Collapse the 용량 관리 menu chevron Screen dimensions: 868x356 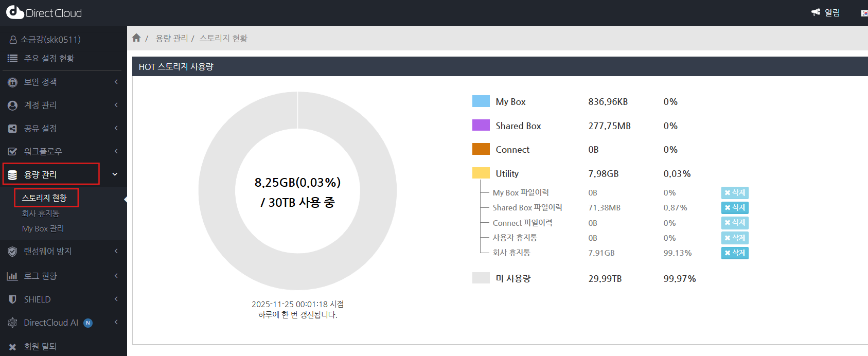coord(115,174)
